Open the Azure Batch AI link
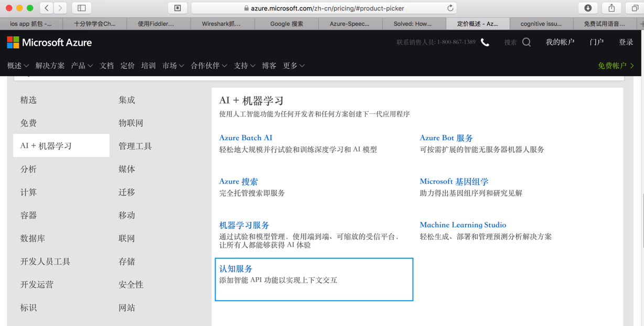The height and width of the screenshot is (326, 644). tap(245, 138)
